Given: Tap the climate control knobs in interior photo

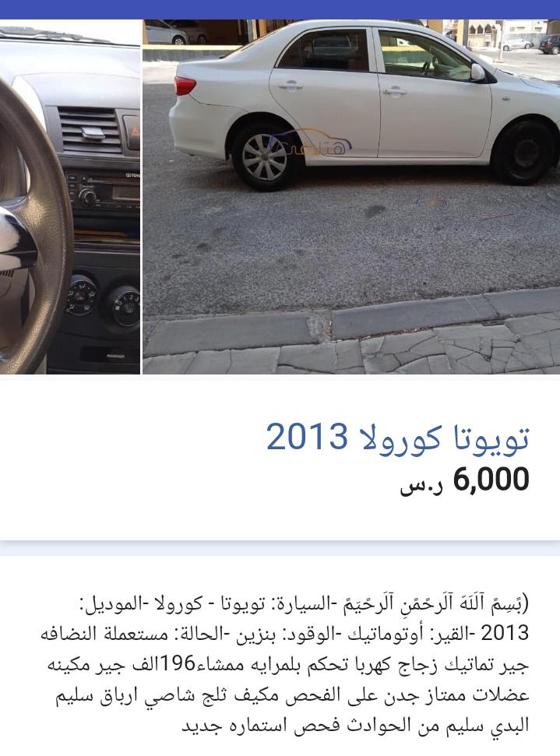Looking at the screenshot, I should [x=104, y=301].
